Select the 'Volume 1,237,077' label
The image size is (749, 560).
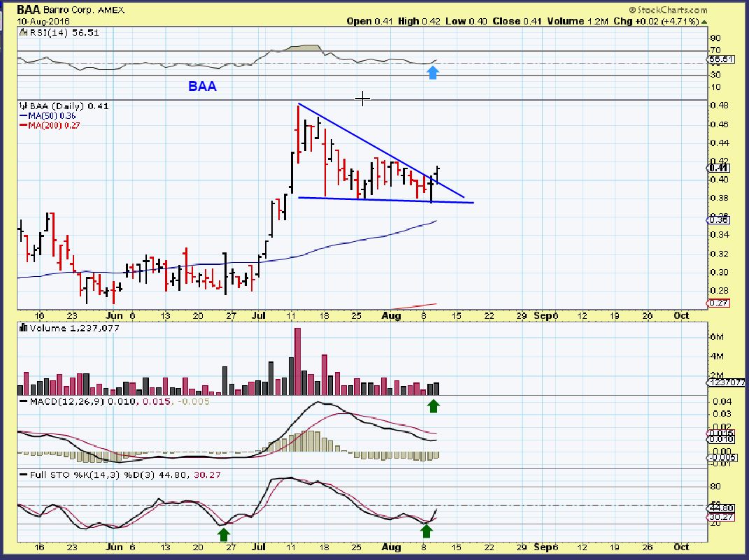point(75,328)
